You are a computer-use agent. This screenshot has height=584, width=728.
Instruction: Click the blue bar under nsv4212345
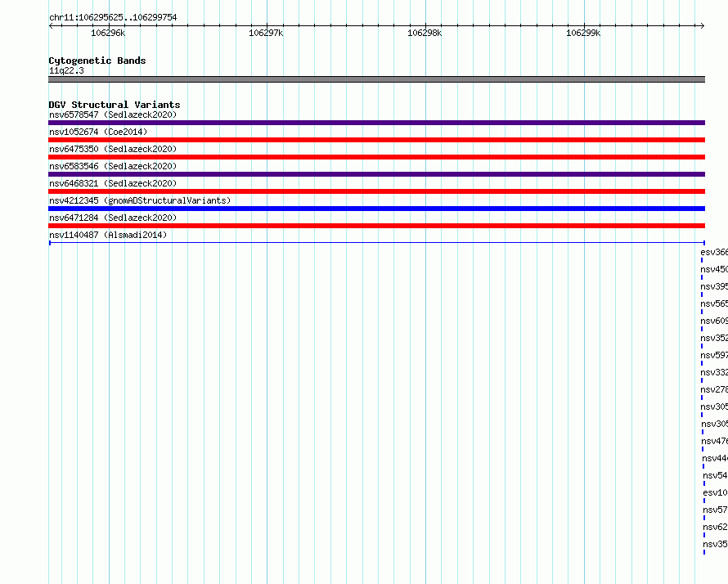[x=376, y=209]
